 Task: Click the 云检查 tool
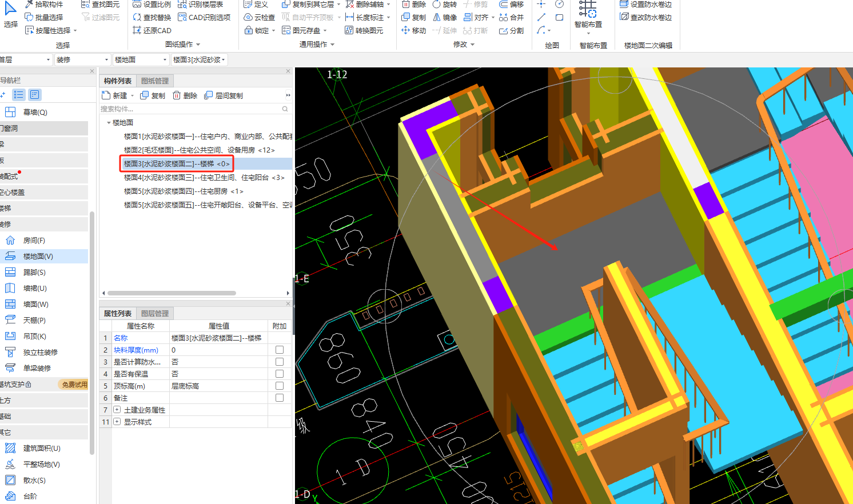click(x=259, y=17)
